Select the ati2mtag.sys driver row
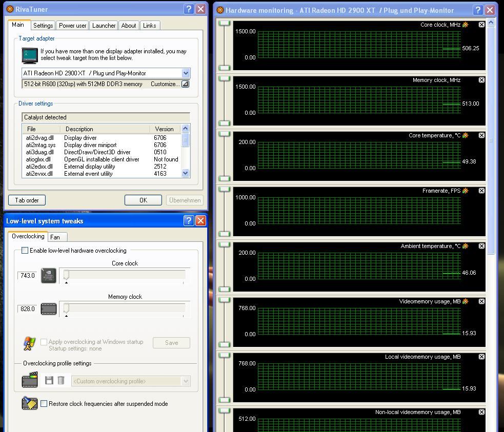The height and width of the screenshot is (432, 504). pos(102,145)
